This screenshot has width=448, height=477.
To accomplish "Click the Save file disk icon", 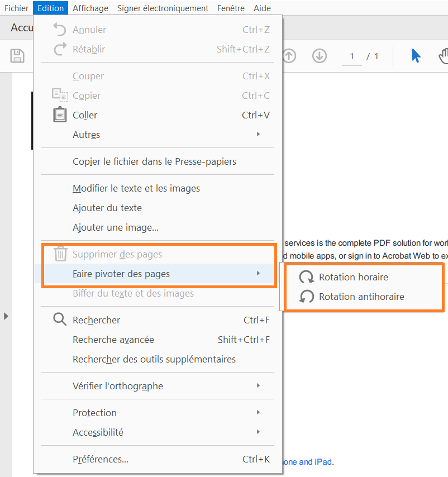I will [x=17, y=56].
